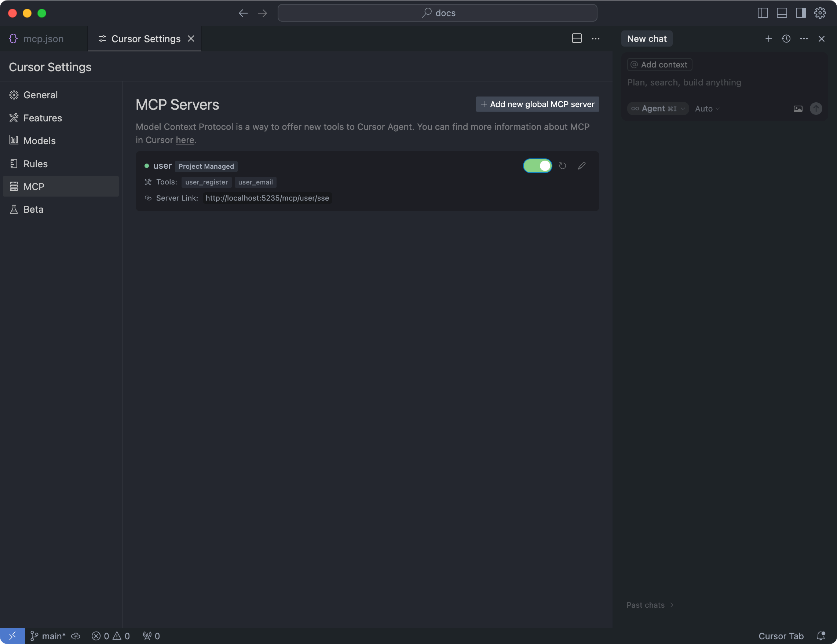The width and height of the screenshot is (837, 644).
Task: Click the server link URL
Action: point(267,198)
